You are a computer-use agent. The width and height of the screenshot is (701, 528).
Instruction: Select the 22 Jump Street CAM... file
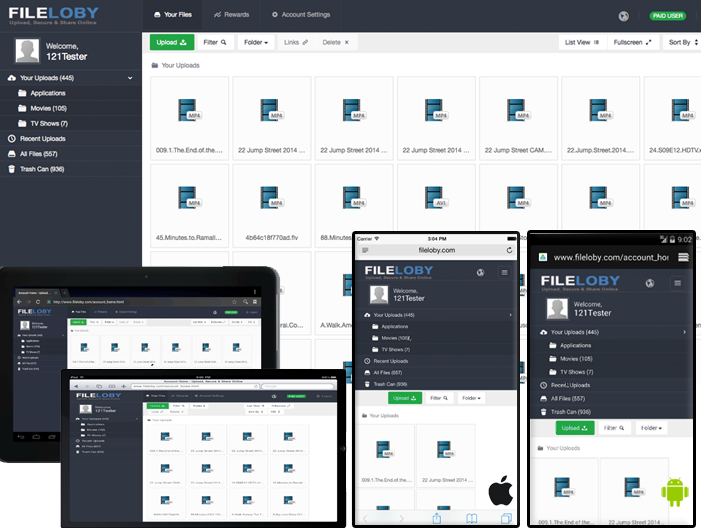(518, 118)
